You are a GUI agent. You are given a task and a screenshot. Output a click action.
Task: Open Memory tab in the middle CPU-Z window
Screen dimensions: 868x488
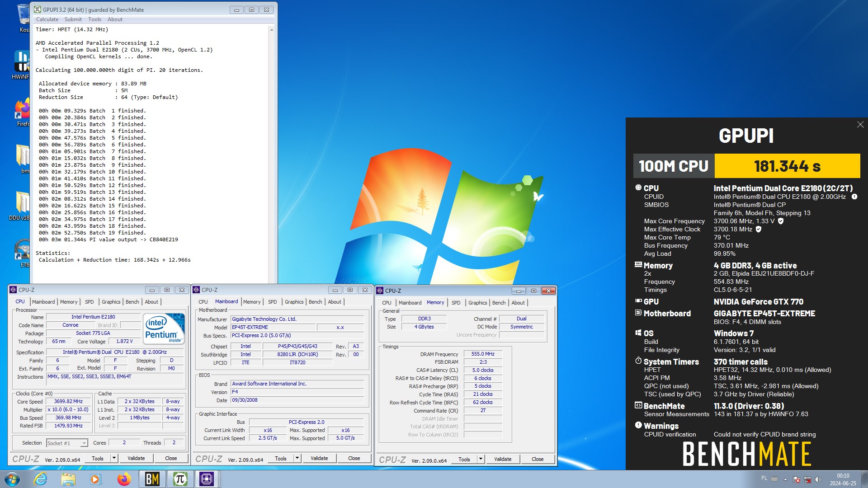(x=252, y=302)
